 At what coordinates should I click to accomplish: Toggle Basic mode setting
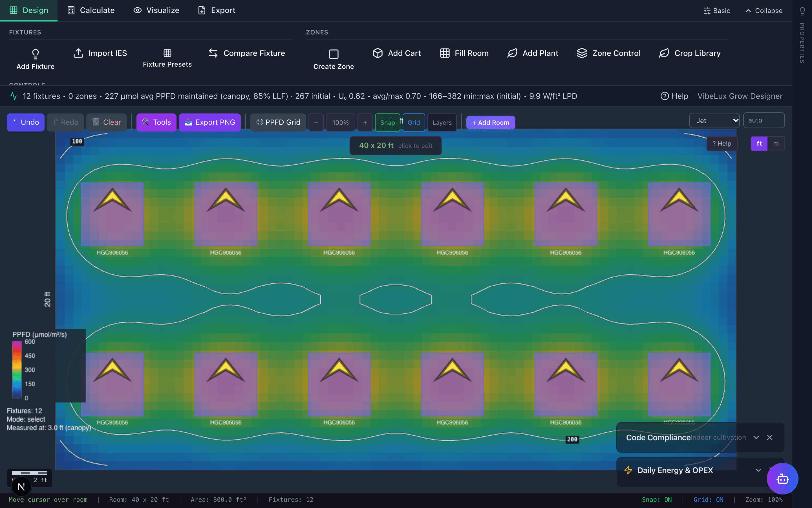717,10
